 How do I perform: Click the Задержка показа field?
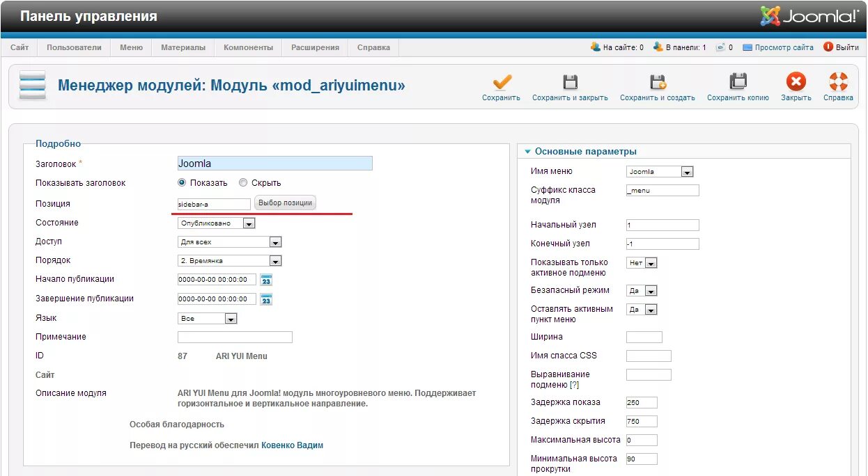tap(642, 403)
